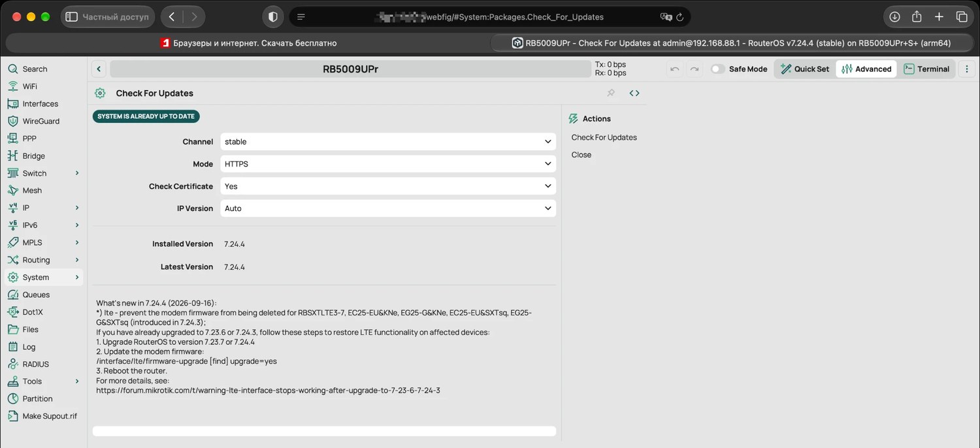This screenshot has width=980, height=448.
Task: Open Routing icon in sidebar
Action: [12, 260]
